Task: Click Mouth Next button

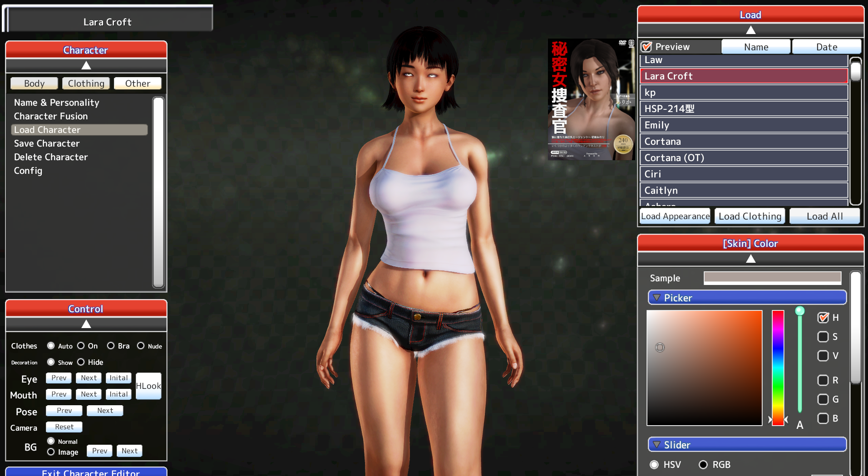Action: 89,394
